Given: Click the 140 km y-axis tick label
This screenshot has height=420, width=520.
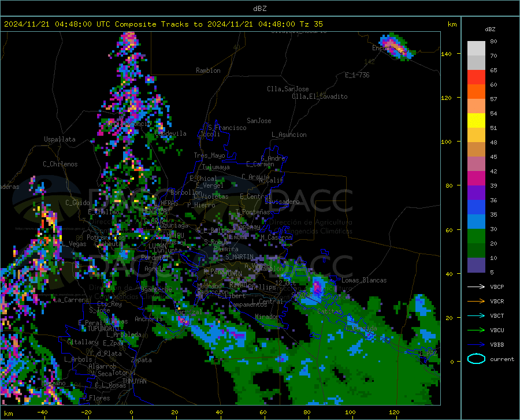Looking at the screenshot, I should tap(446, 54).
